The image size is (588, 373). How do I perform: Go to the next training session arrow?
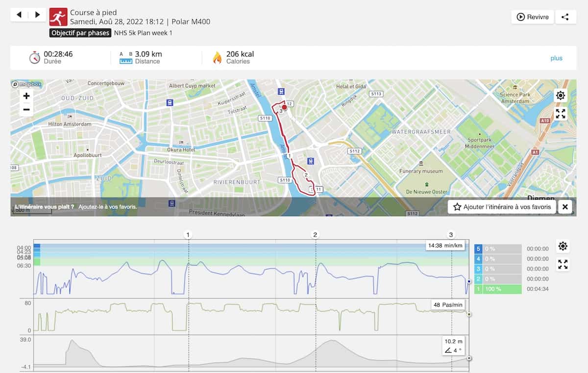point(38,15)
